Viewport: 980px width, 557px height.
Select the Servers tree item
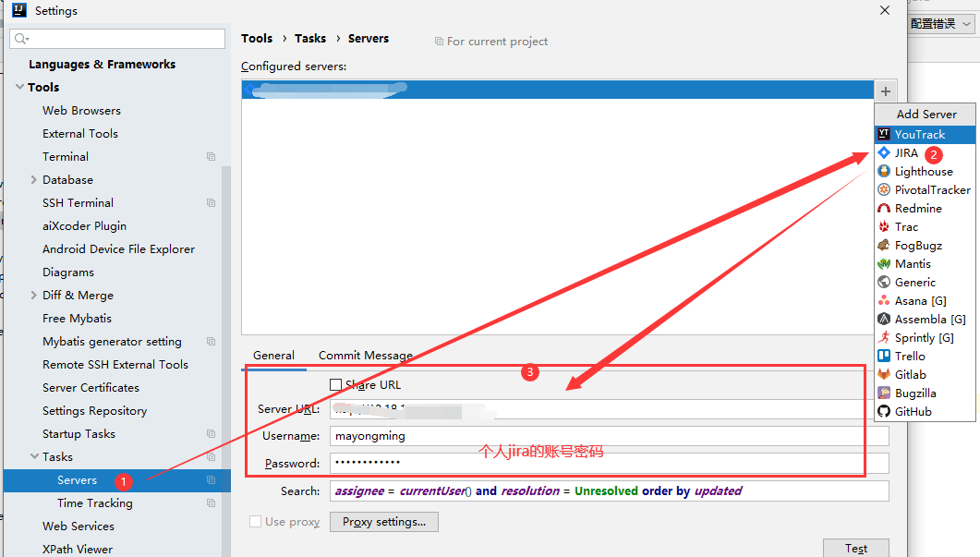click(x=117, y=480)
